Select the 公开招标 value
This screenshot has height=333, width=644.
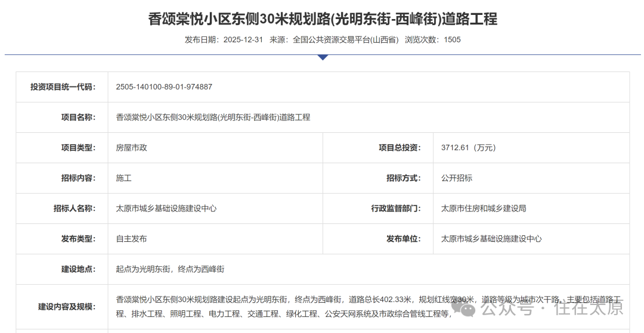pyautogui.click(x=457, y=178)
